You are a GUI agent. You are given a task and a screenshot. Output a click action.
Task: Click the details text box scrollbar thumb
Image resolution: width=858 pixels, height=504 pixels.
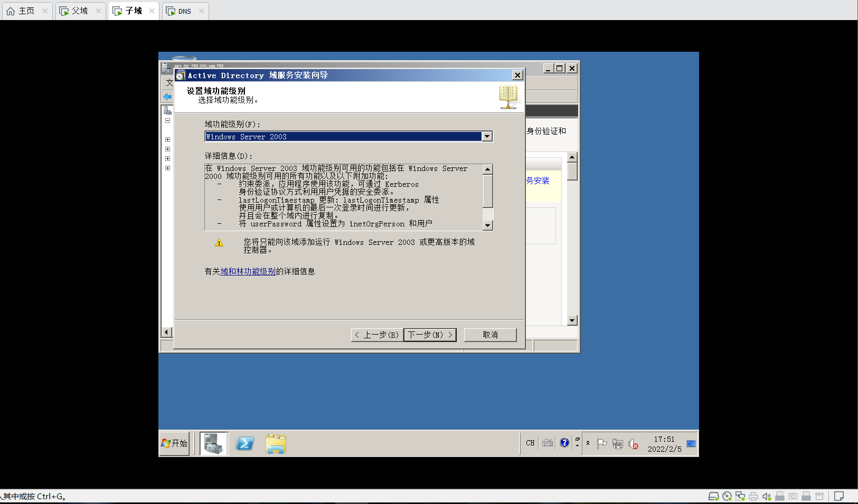click(x=488, y=191)
